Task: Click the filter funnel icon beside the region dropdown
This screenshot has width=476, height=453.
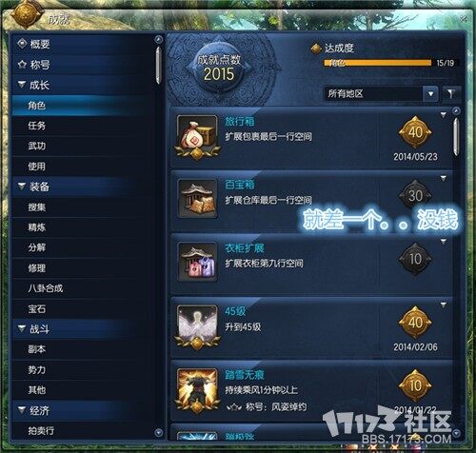Action: pyautogui.click(x=450, y=93)
